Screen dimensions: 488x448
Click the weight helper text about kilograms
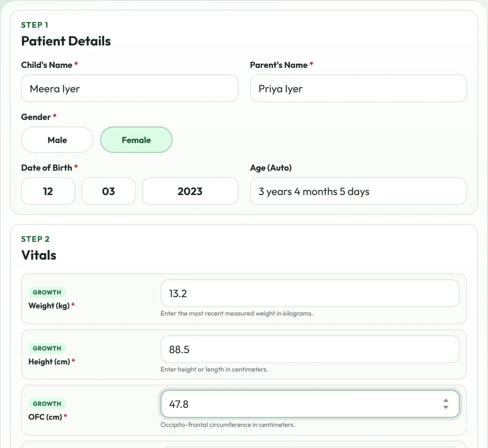tap(237, 313)
